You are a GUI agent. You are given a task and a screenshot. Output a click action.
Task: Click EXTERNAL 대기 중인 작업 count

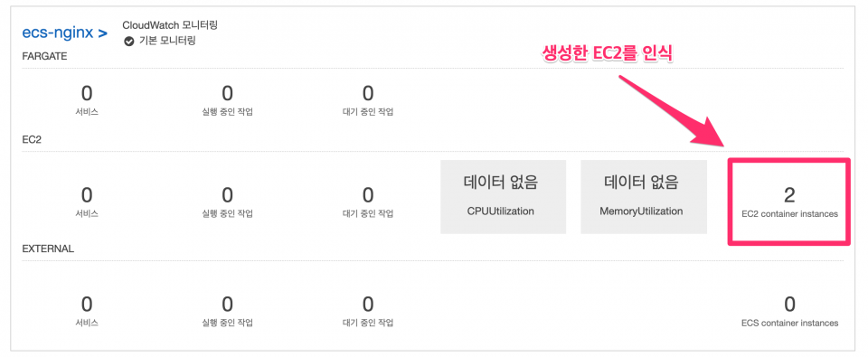pyautogui.click(x=368, y=304)
